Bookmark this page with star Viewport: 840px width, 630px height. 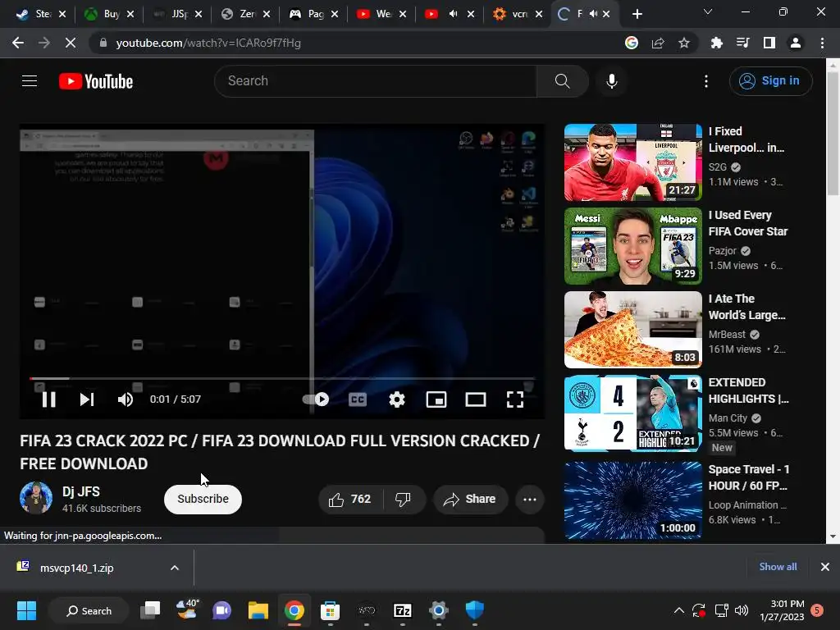pyautogui.click(x=684, y=43)
